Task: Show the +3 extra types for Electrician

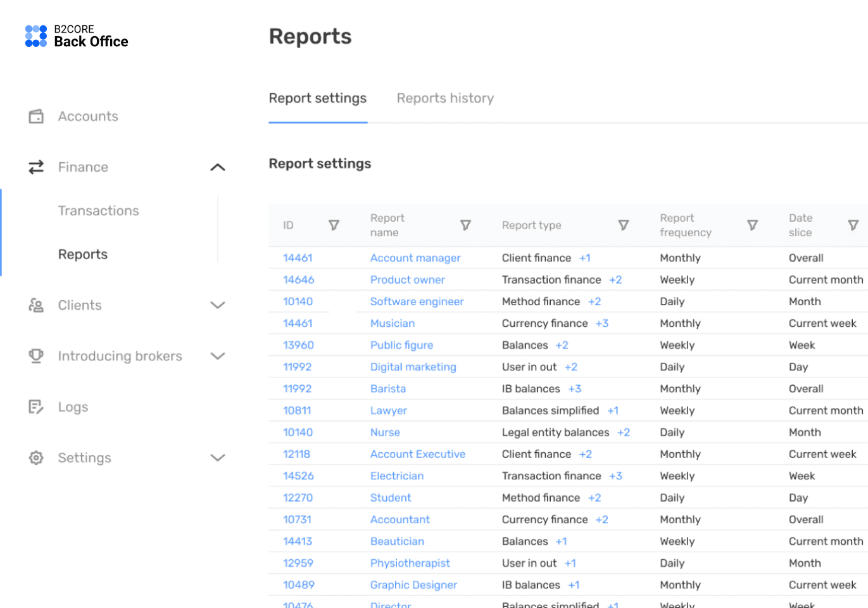Action: point(616,476)
